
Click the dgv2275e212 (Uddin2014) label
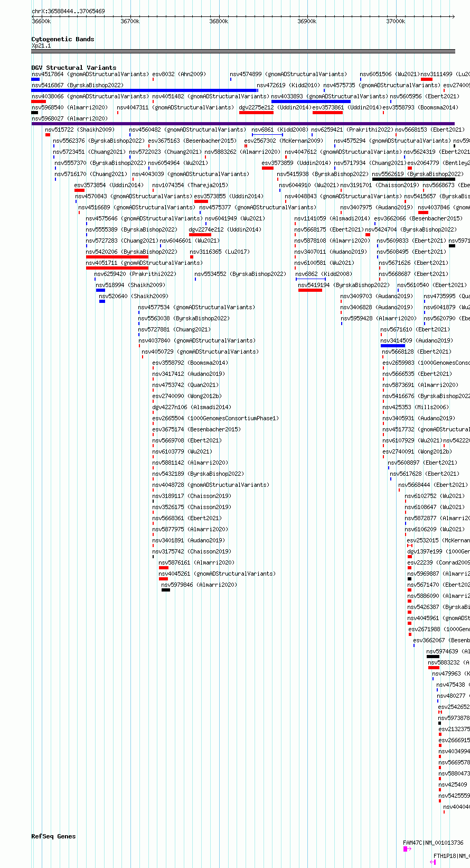[275, 107]
